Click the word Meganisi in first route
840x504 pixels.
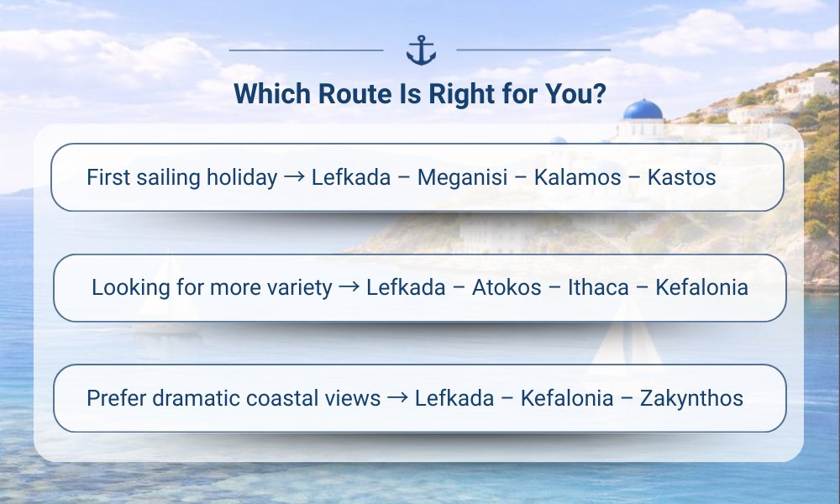click(x=462, y=177)
